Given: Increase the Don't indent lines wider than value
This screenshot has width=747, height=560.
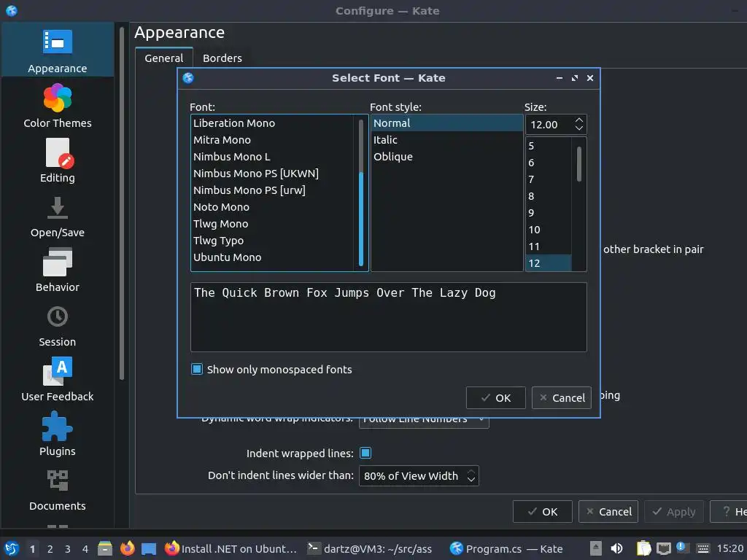Looking at the screenshot, I should point(471,472).
